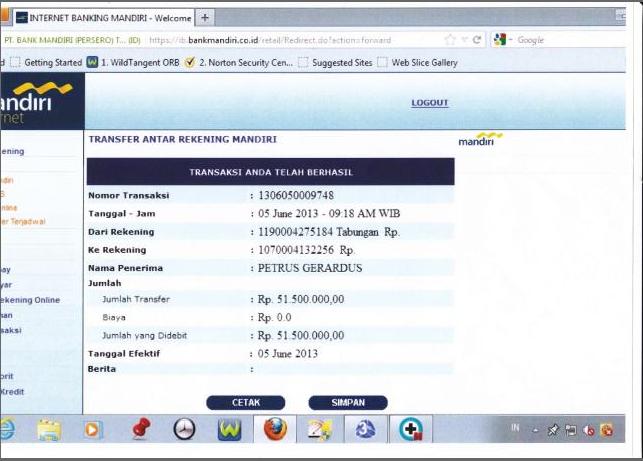Screen dimensions: 643x461
Task: Click the red pushpin taskbar icon
Action: 140,429
